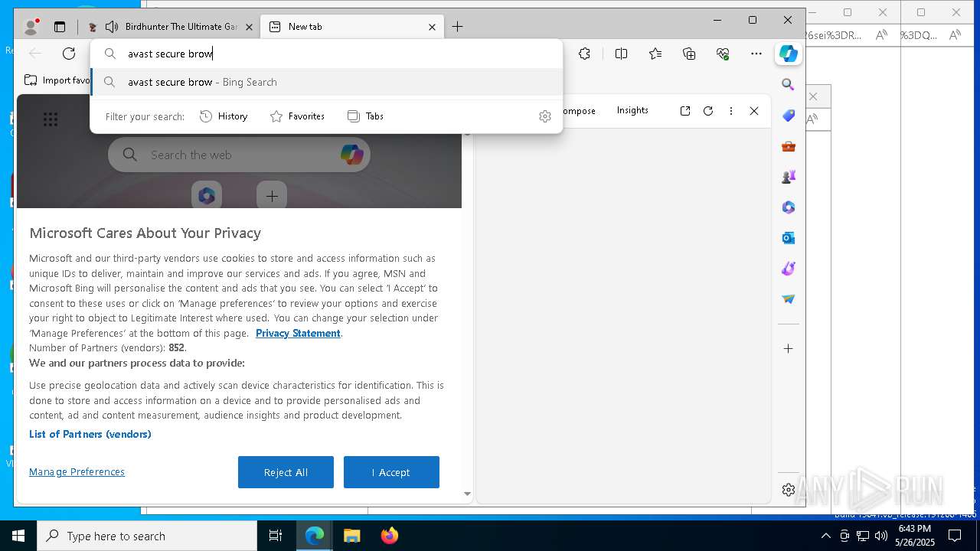Open the tab actions menu icon
Viewport: 980px width, 551px height.
pos(60,27)
